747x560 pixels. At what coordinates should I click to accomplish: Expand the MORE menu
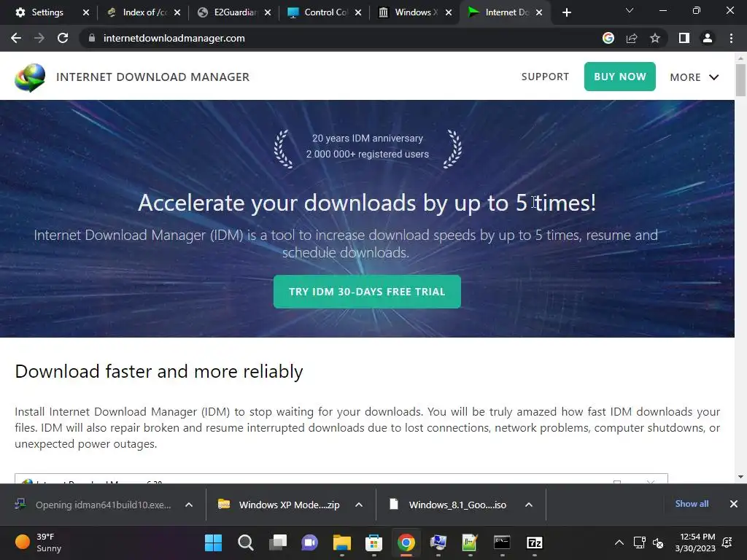click(x=694, y=77)
